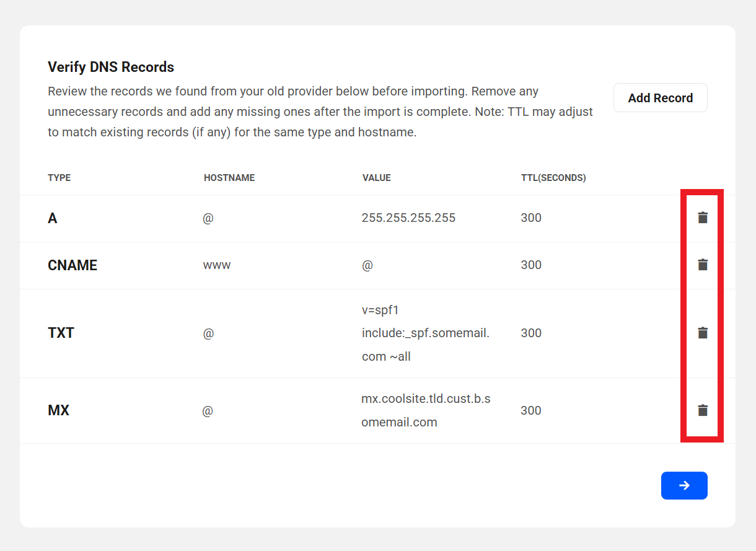This screenshot has width=756, height=551.
Task: Click the trash icon on the TXT row
Action: coord(703,333)
